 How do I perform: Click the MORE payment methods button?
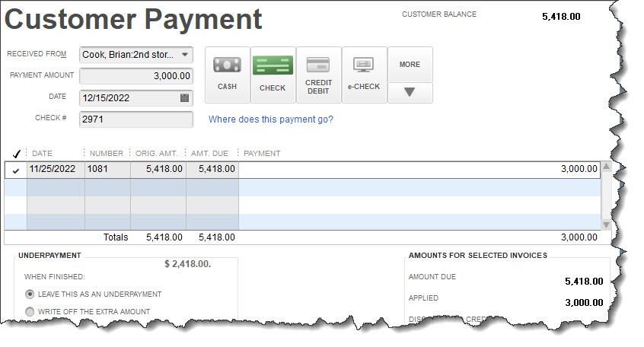[x=410, y=65]
